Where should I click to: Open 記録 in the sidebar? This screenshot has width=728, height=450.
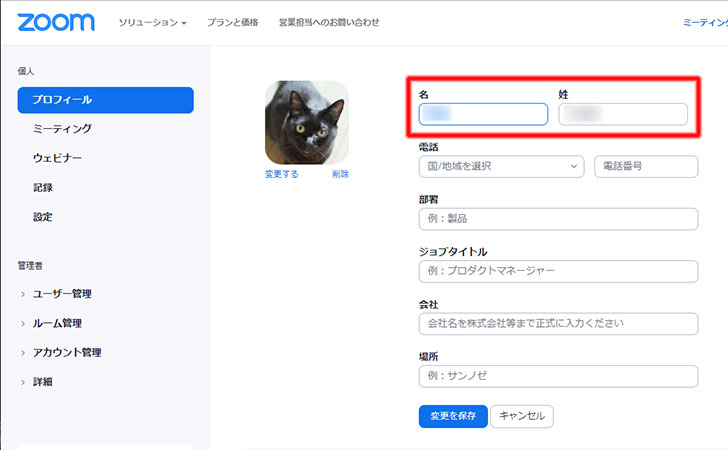(x=43, y=188)
